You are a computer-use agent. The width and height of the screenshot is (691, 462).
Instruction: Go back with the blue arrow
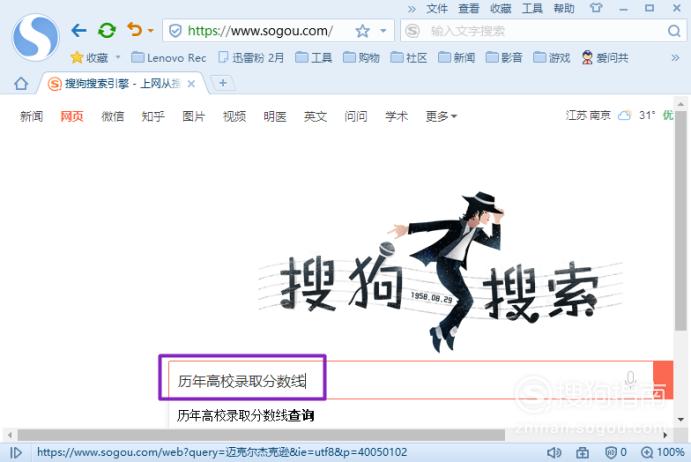click(79, 30)
